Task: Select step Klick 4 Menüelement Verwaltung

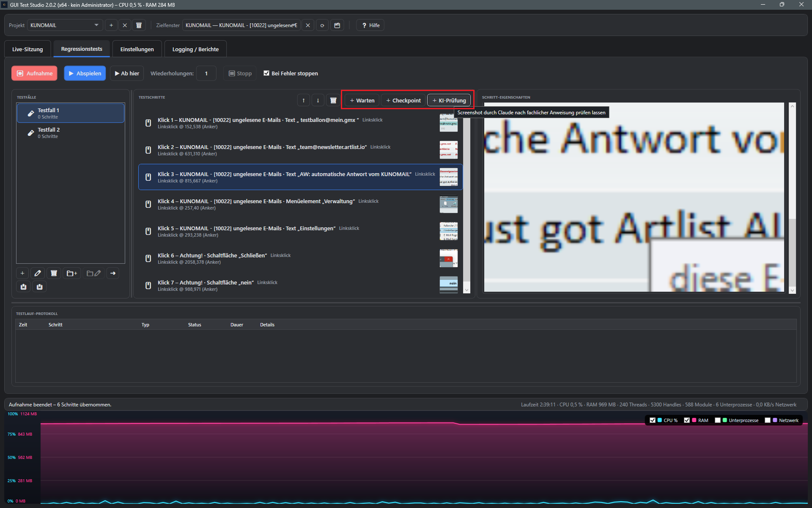Action: [300, 204]
